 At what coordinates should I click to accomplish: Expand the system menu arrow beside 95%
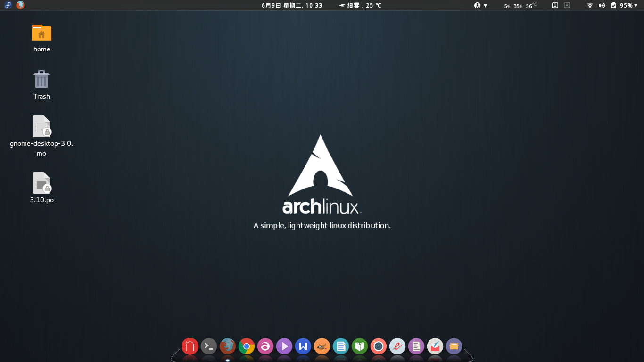pyautogui.click(x=636, y=6)
